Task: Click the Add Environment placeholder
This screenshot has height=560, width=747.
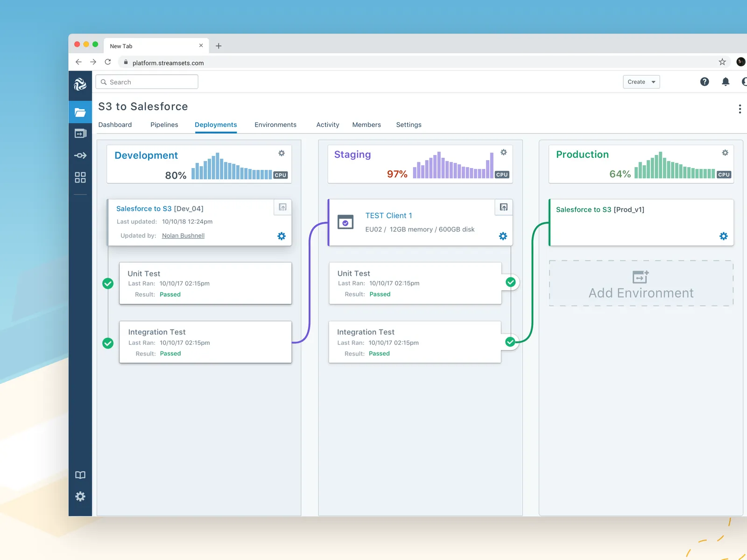Action: pos(641,283)
